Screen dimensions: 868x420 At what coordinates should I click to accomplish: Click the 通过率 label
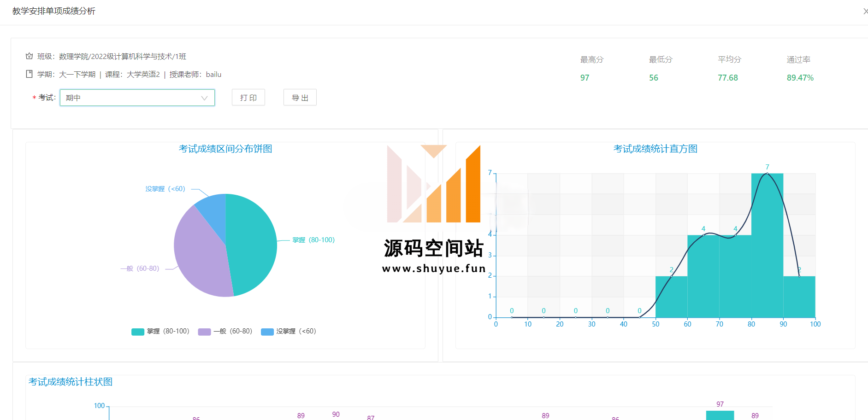(x=798, y=59)
